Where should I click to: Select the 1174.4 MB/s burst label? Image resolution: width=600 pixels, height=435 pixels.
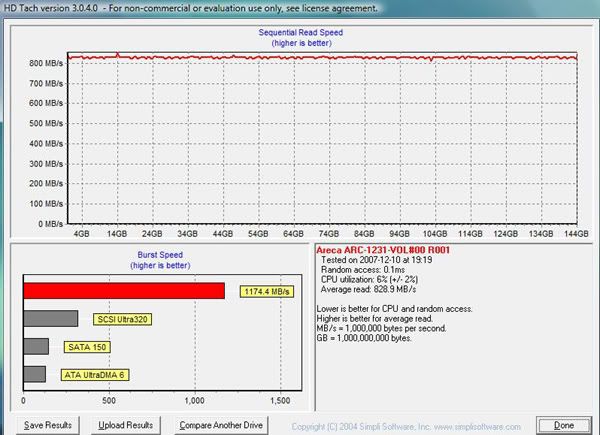(266, 292)
